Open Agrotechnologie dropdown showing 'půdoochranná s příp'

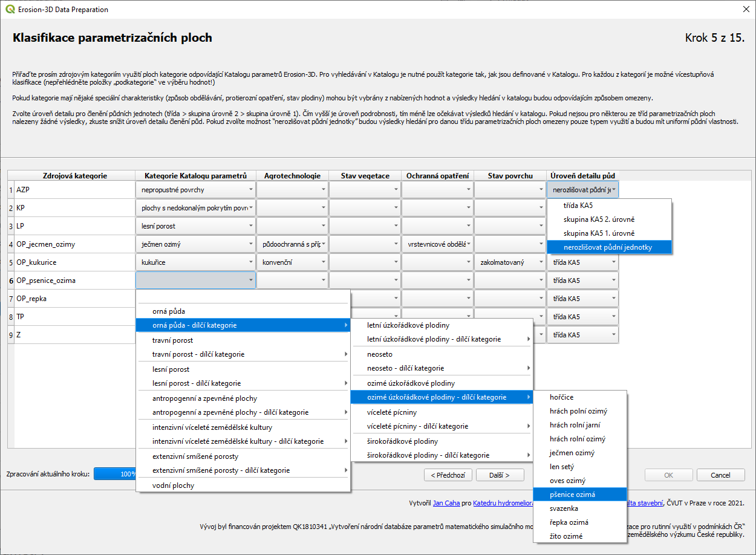tap(292, 244)
